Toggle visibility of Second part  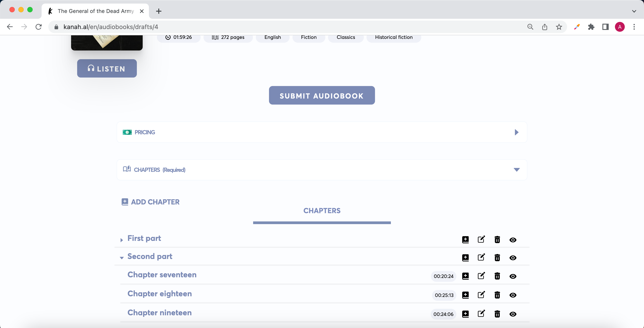pyautogui.click(x=513, y=258)
